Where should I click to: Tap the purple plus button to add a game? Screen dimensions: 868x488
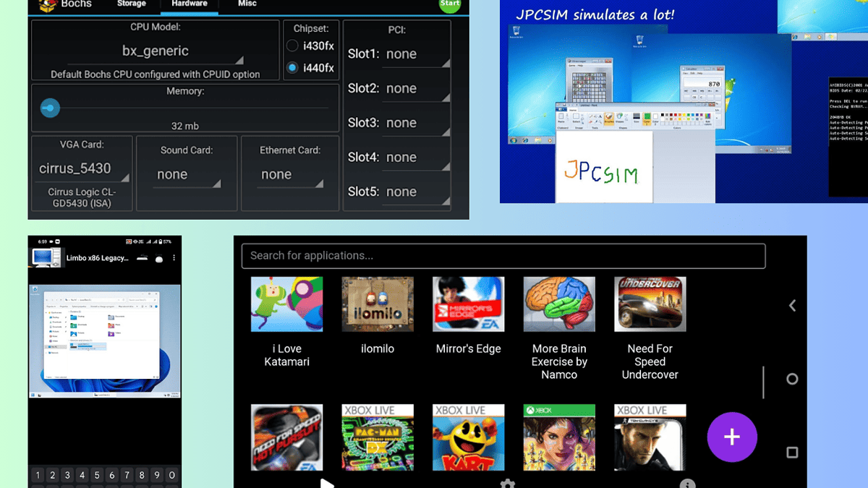[x=732, y=437]
